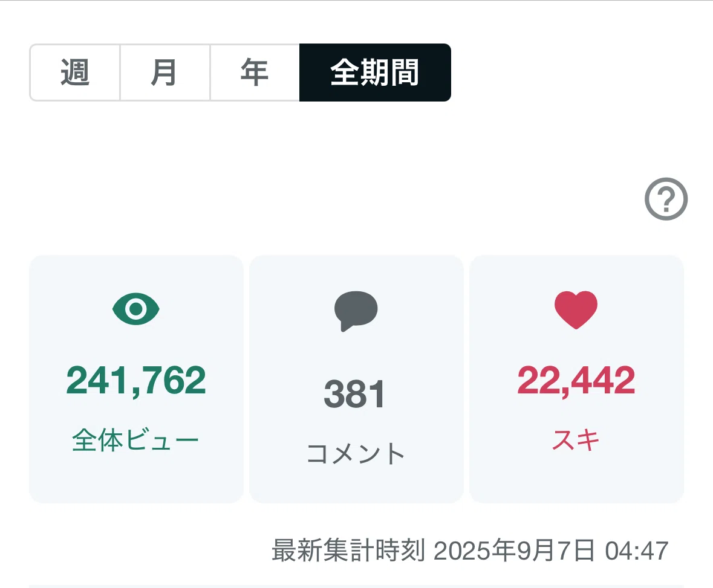Click the 2025年9月7日 date text
The width and height of the screenshot is (713, 588).
(514, 551)
